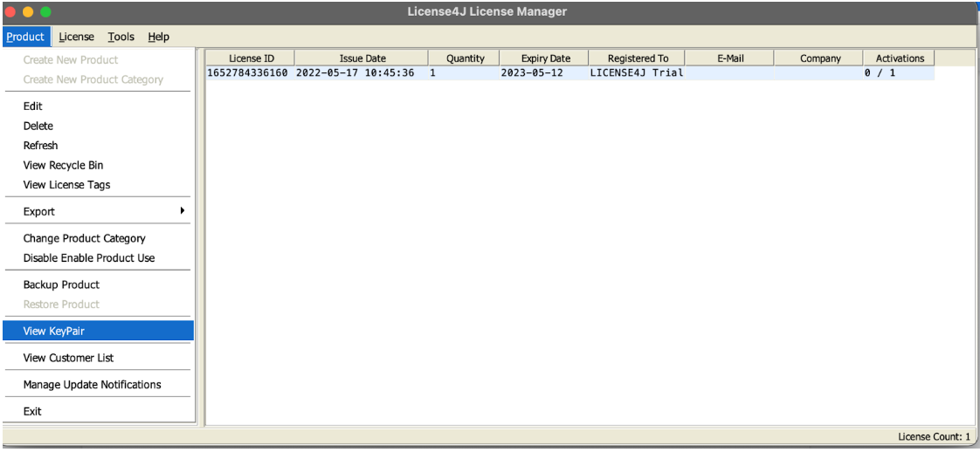The image size is (980, 459).
Task: Select Disable Enable Product Use
Action: tap(89, 258)
